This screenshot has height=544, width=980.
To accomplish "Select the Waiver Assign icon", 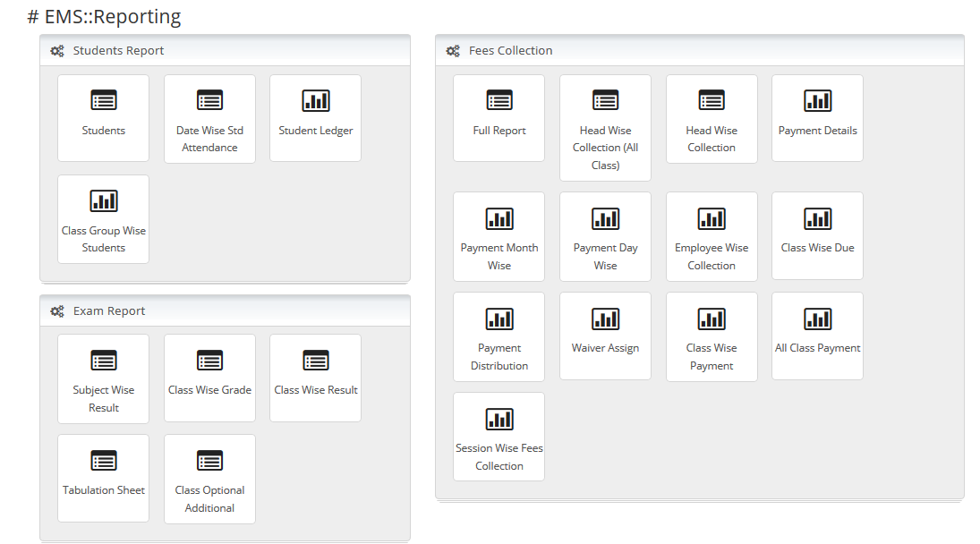I will (606, 319).
